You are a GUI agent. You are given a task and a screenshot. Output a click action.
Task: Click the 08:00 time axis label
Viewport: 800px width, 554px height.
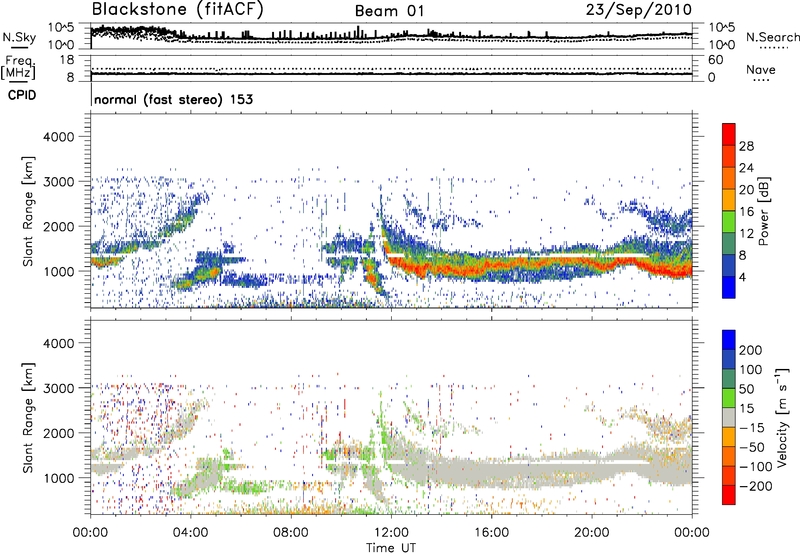tap(291, 533)
